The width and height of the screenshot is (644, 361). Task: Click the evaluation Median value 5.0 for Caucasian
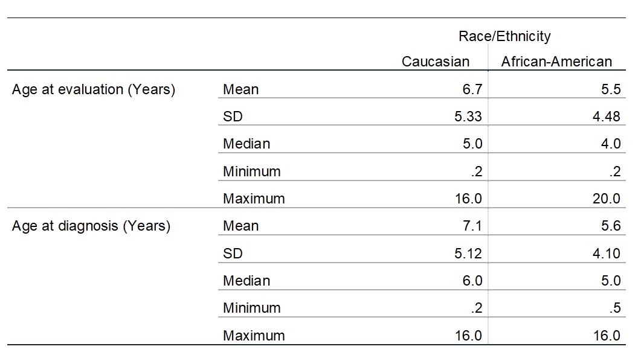click(x=472, y=144)
